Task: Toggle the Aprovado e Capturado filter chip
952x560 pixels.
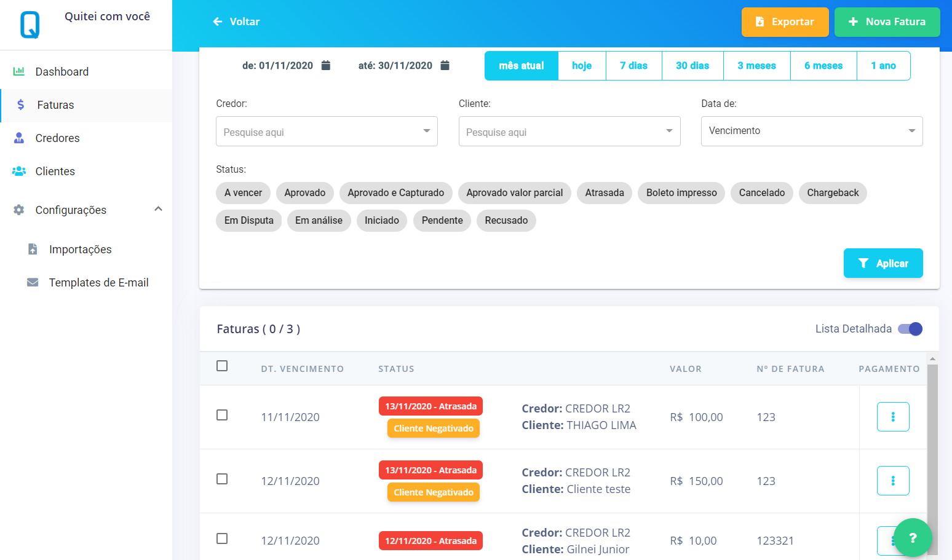Action: click(396, 193)
